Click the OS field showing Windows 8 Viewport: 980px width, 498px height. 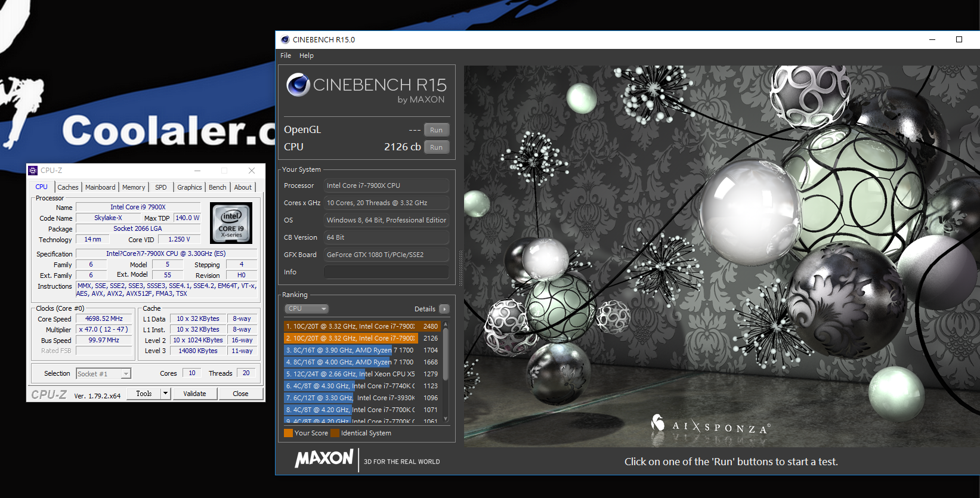tap(386, 220)
